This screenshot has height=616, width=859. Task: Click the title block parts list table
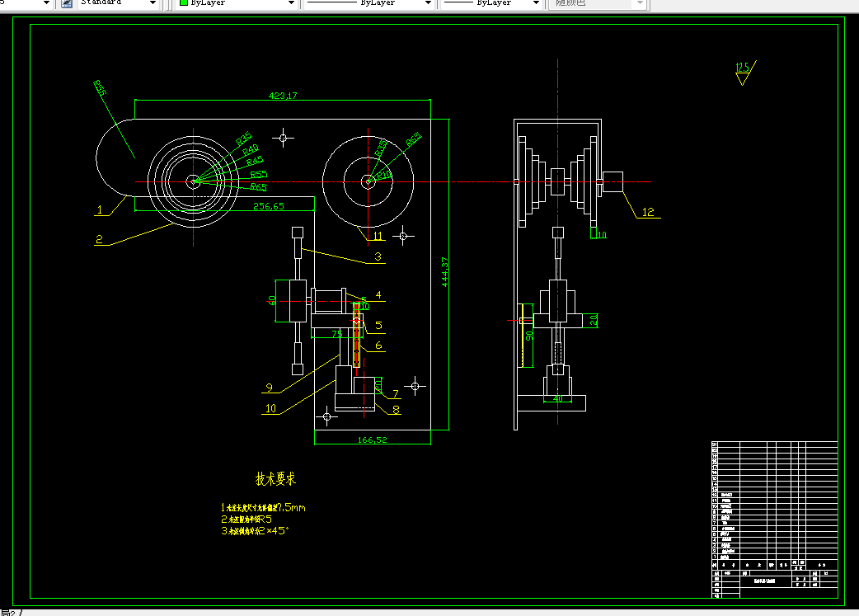pos(775,520)
